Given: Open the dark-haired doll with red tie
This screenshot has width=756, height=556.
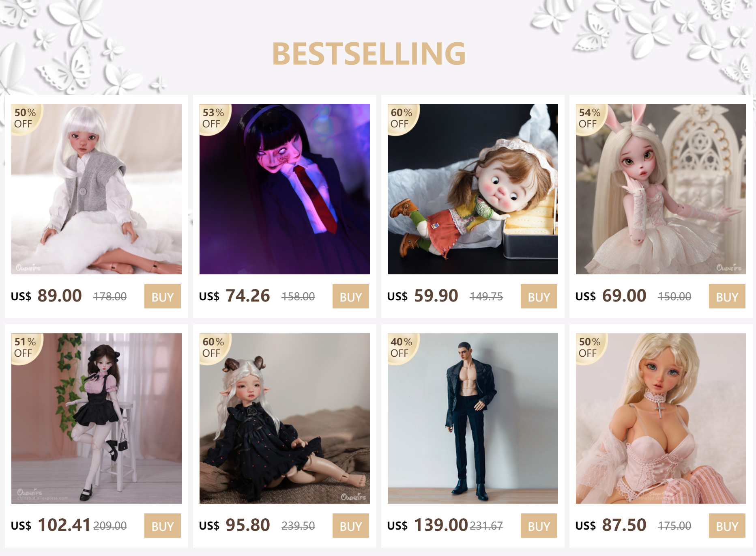Looking at the screenshot, I should click(285, 189).
